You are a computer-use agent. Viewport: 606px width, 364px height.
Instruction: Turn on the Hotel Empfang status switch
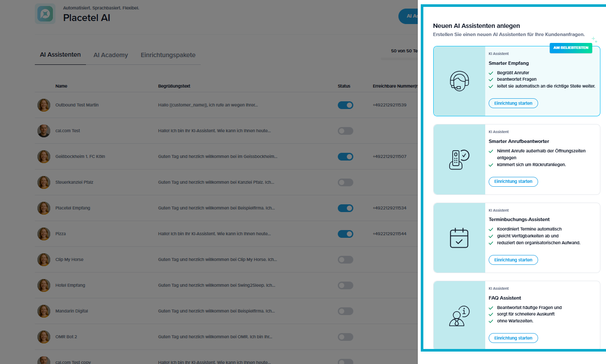click(x=346, y=285)
